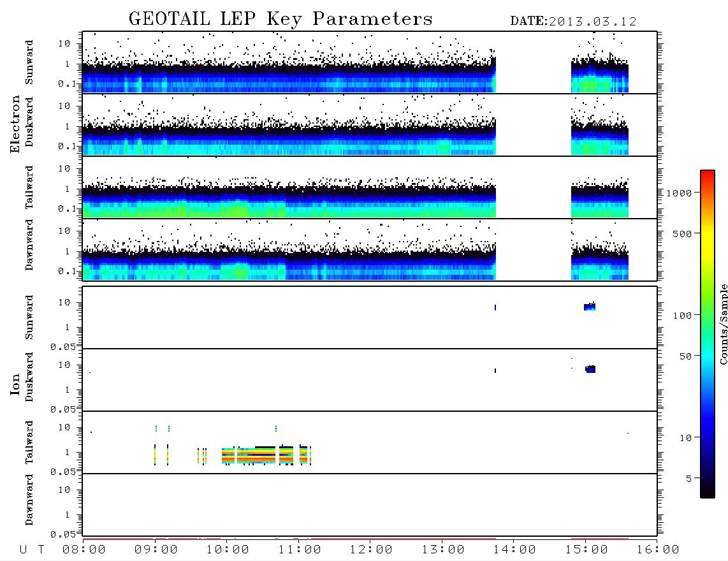Viewport: 728px width, 561px height.
Task: Click the "5" colorbar tick label
Action: [689, 479]
